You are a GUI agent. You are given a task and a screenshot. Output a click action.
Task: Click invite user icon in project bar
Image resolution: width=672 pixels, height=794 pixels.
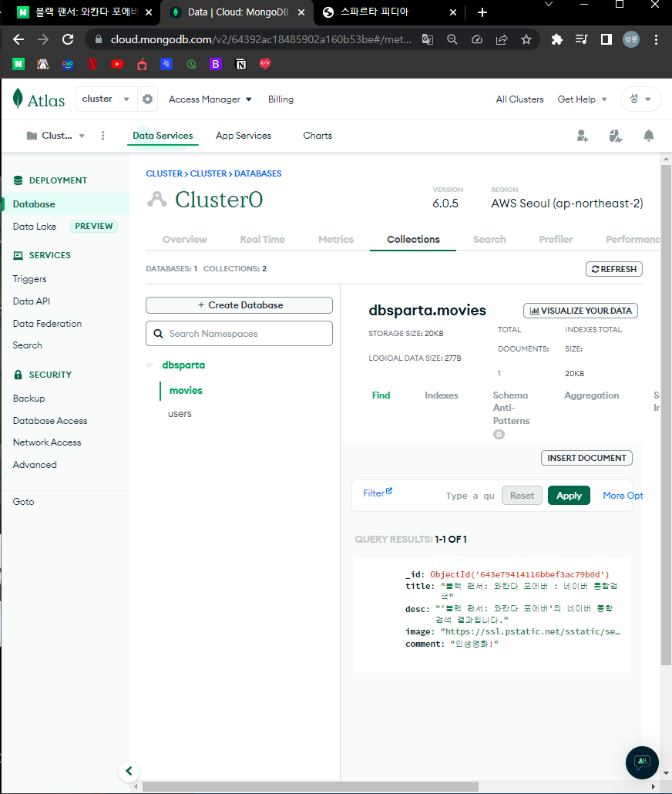tap(583, 136)
